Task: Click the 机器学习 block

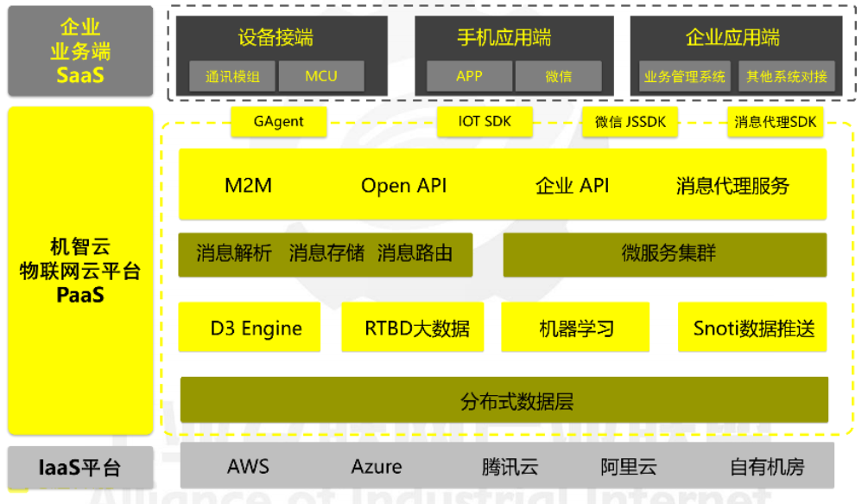Action: tap(575, 327)
